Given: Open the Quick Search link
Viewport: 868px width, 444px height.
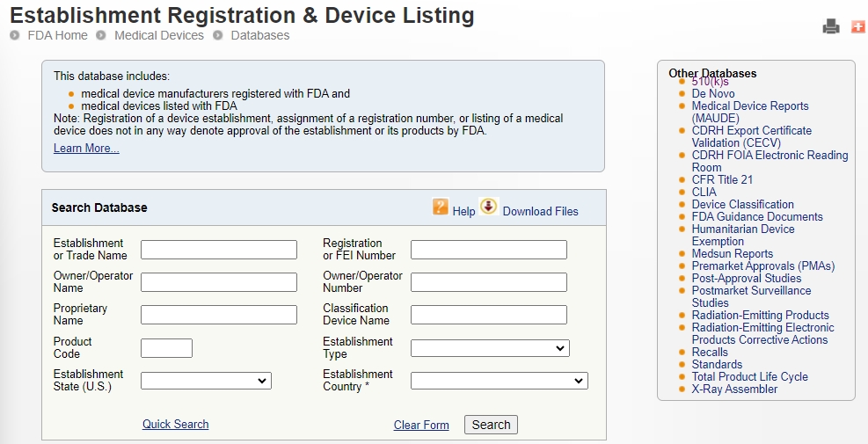Looking at the screenshot, I should pyautogui.click(x=176, y=424).
